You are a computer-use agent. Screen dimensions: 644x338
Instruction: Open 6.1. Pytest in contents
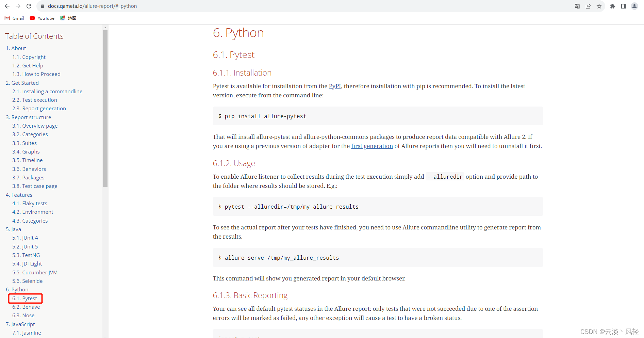[x=24, y=299]
